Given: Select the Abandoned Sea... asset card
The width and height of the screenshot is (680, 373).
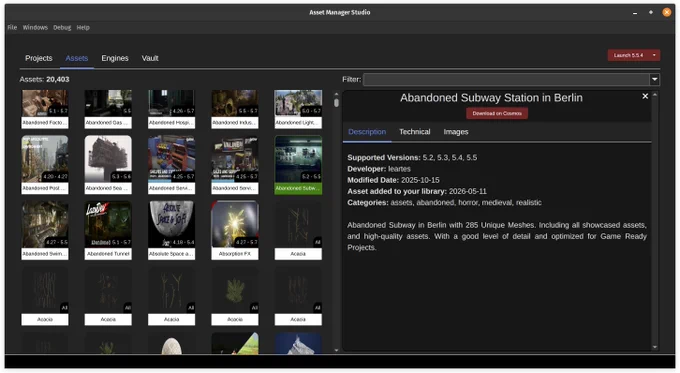Looking at the screenshot, I should coord(108,165).
